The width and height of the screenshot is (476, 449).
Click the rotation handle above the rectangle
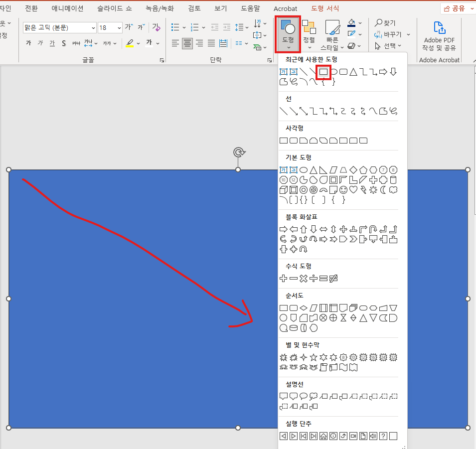click(239, 152)
